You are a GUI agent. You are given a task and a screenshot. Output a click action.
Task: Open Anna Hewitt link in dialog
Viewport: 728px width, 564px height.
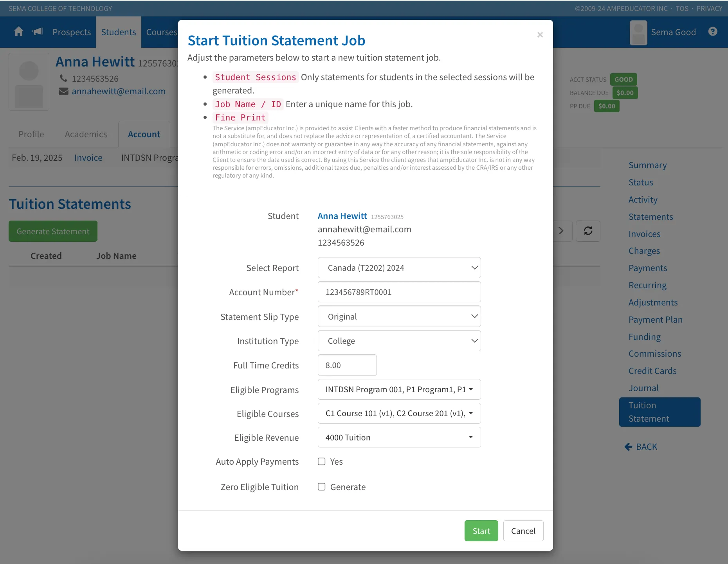click(342, 216)
